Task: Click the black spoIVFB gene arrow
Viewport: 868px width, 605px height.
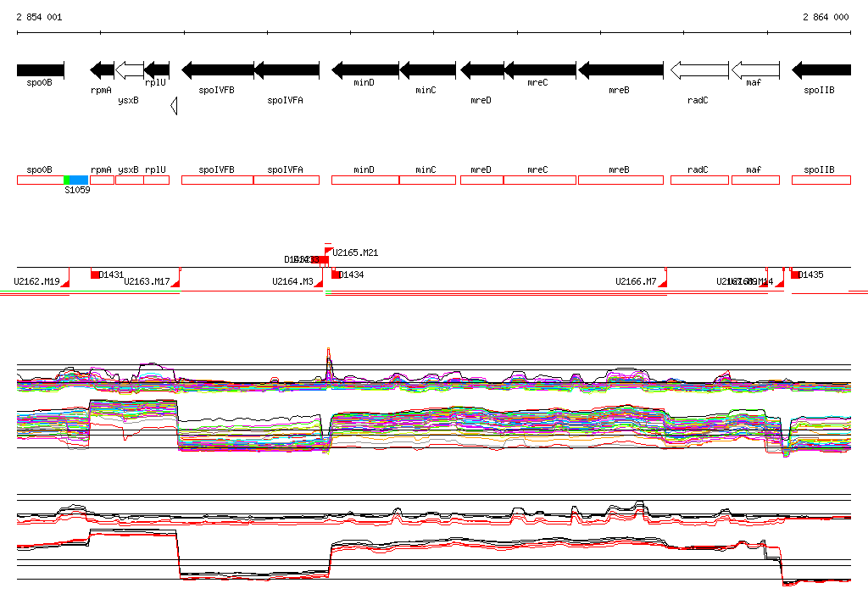Action: pos(218,70)
